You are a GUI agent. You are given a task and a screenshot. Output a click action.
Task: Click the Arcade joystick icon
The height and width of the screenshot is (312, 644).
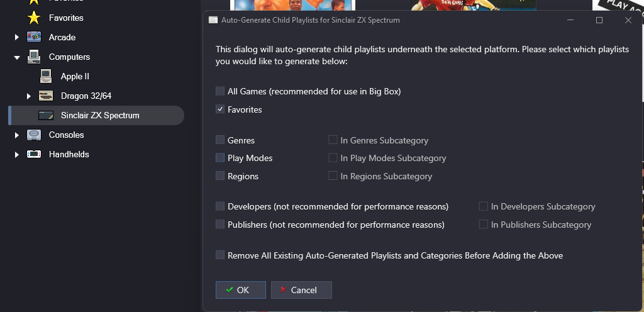coord(34,37)
